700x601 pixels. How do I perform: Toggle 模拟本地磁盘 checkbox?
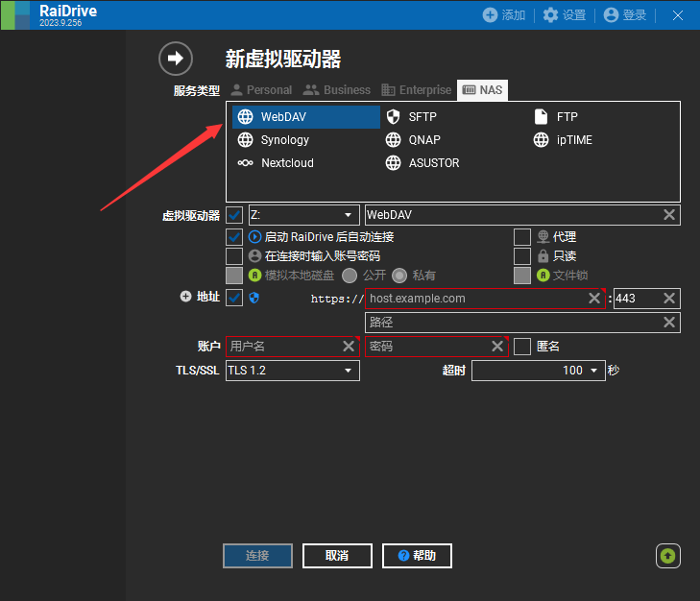pos(234,276)
